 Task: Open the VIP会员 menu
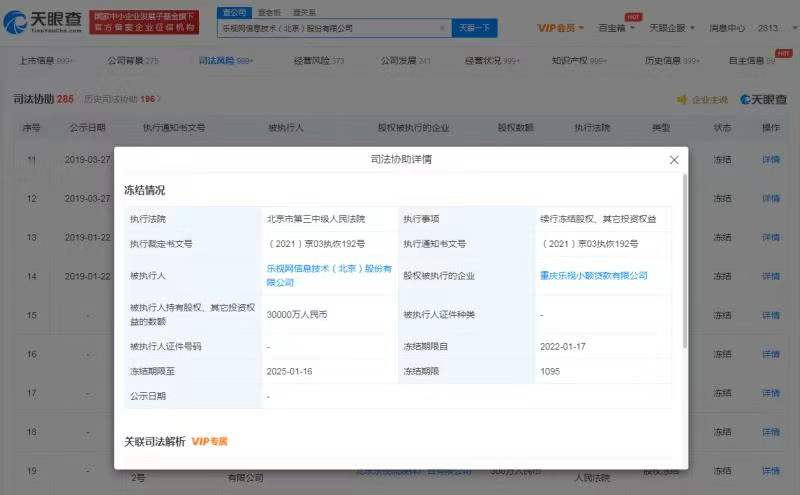tap(562, 28)
